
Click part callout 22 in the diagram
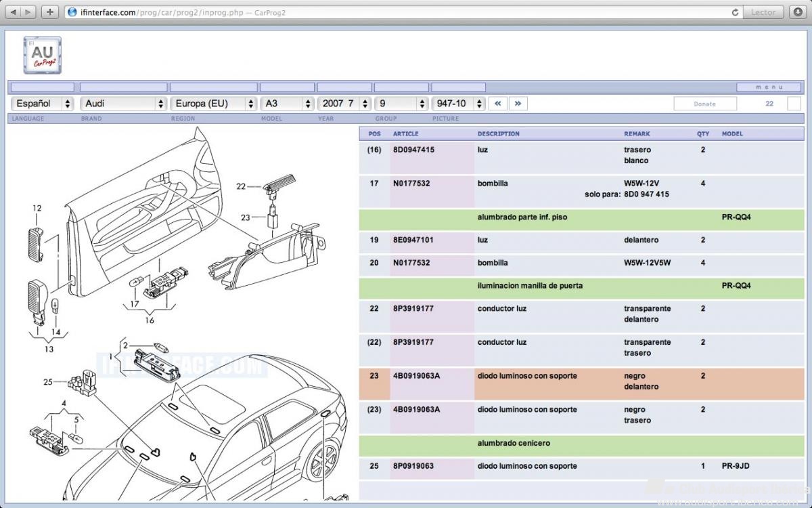coord(241,186)
